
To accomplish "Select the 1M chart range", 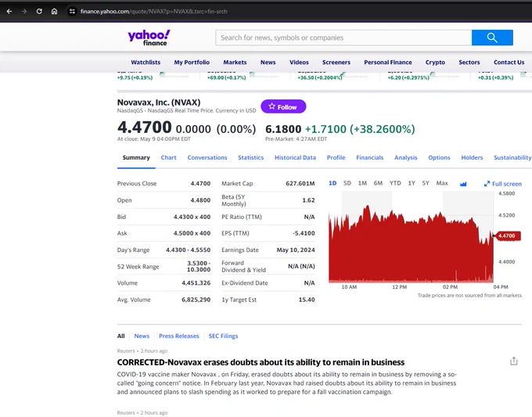I will click(x=362, y=183).
